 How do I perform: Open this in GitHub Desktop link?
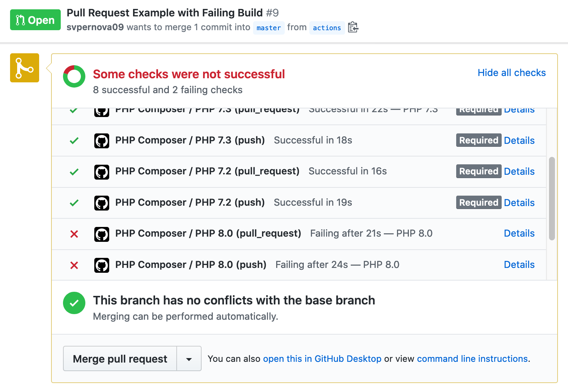coord(322,359)
